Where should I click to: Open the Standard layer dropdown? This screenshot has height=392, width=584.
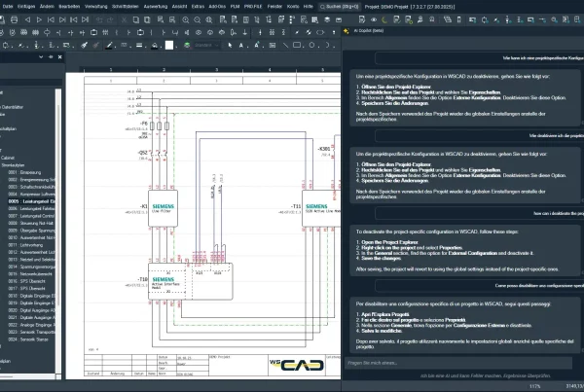(x=206, y=45)
